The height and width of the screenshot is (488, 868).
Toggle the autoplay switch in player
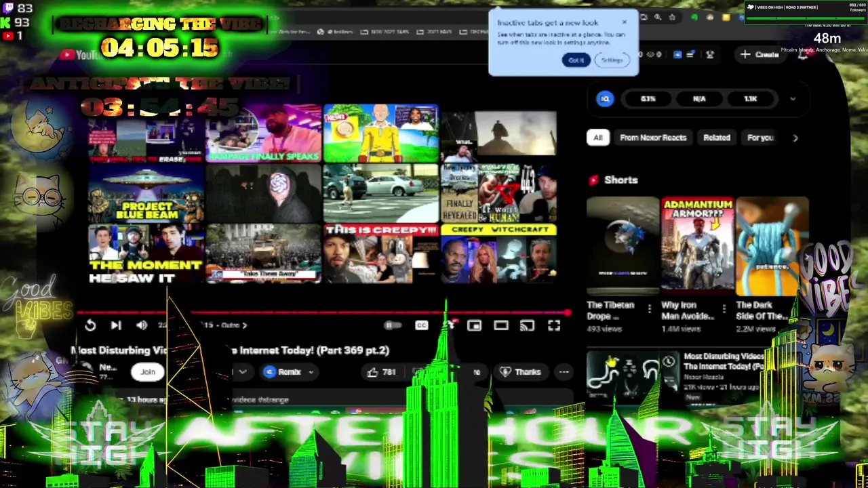[391, 325]
